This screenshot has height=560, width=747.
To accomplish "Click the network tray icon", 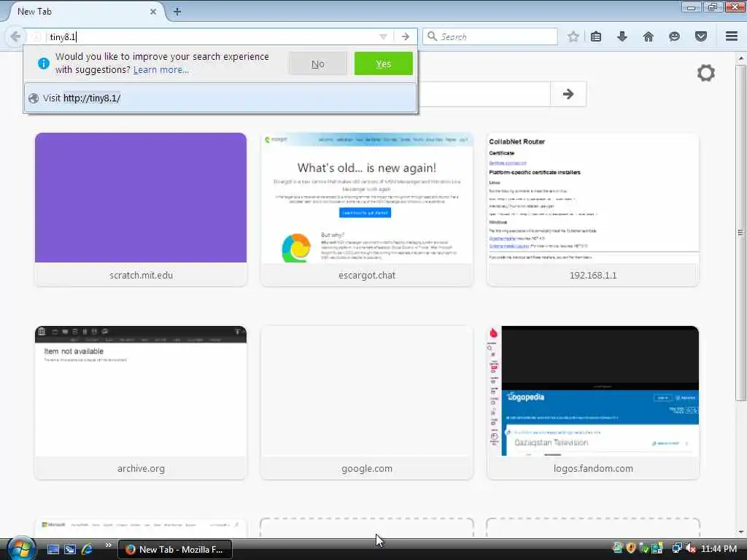I will point(676,548).
